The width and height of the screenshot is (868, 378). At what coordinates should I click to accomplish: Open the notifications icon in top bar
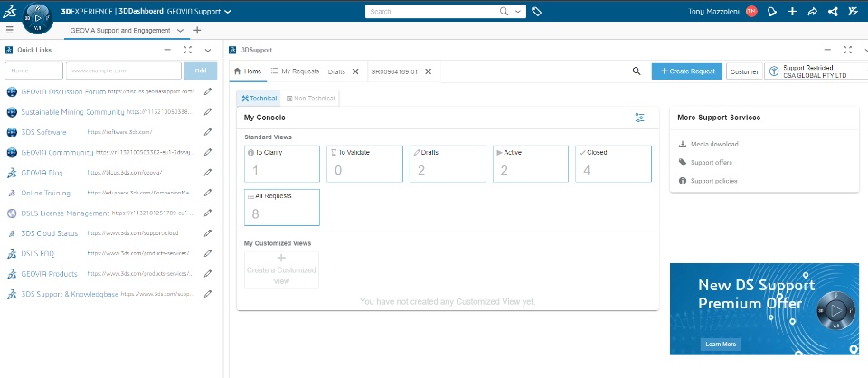click(771, 11)
